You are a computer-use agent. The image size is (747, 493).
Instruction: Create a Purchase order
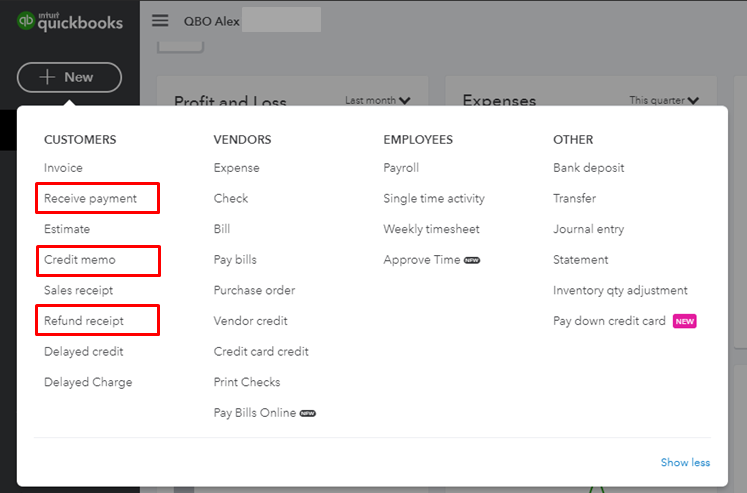(254, 291)
